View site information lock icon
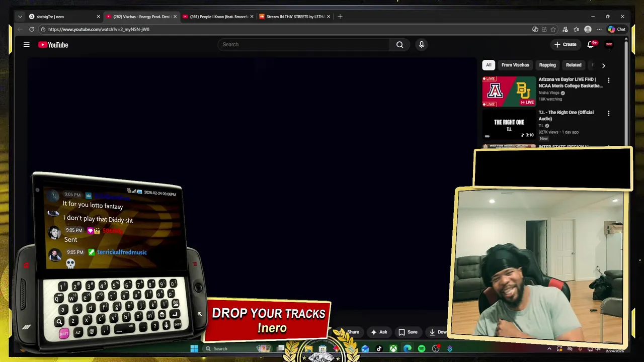Viewport: 644px width, 362px height. (x=43, y=29)
